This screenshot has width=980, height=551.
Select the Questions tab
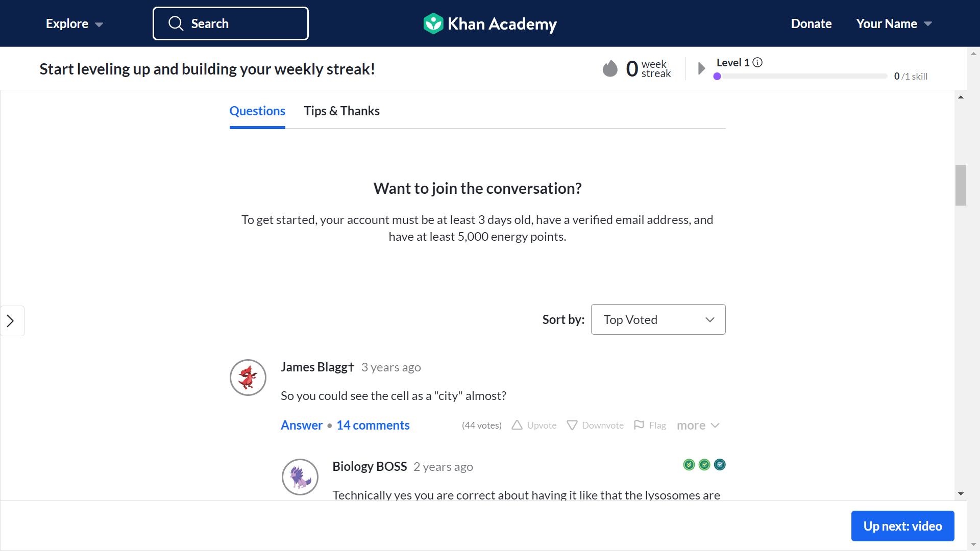(257, 111)
